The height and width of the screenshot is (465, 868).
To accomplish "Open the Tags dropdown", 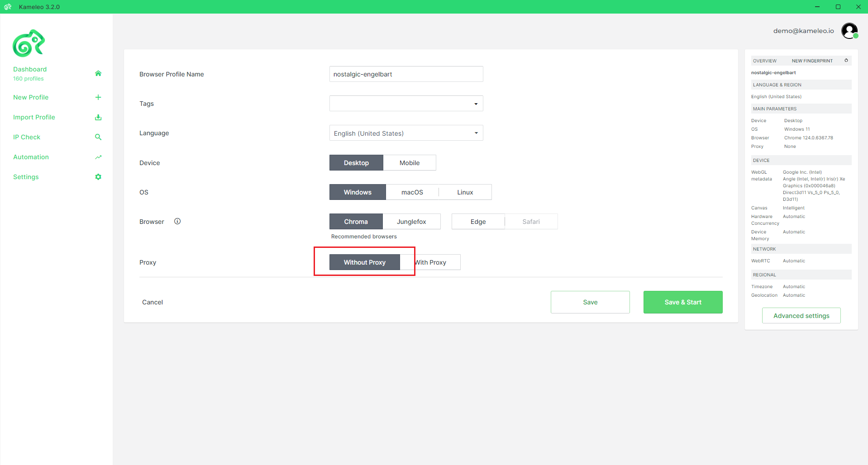I will (406, 104).
